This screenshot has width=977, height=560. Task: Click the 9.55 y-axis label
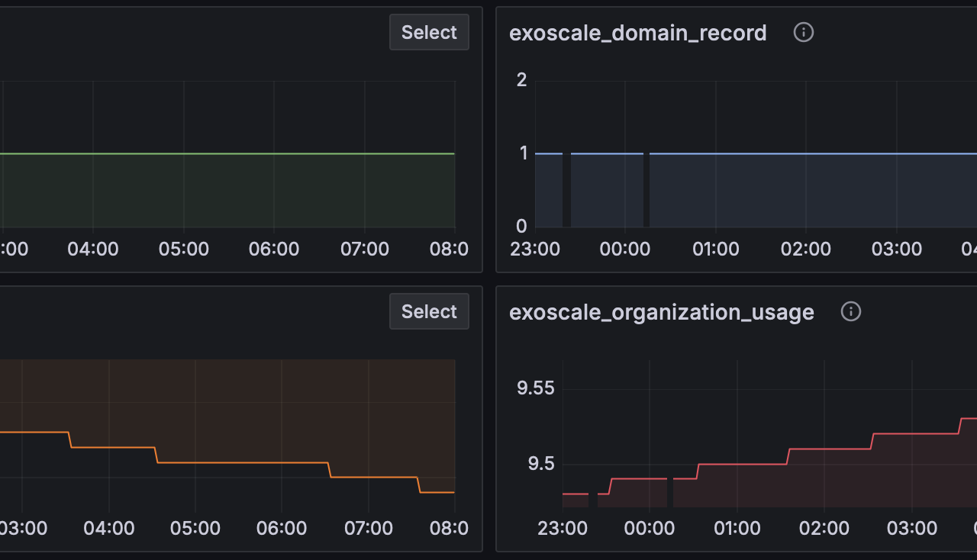coord(536,388)
